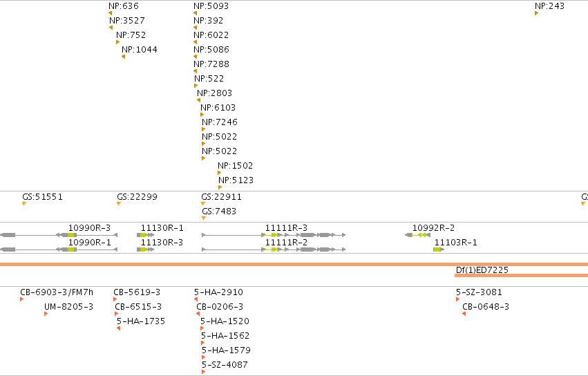Select the NP:522 insertion label
588x376 pixels.
coord(209,78)
